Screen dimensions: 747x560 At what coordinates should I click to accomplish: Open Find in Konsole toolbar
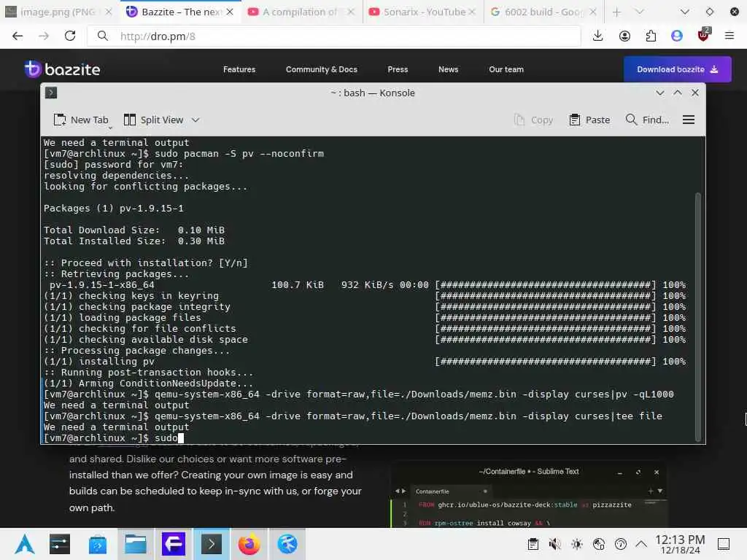coord(647,120)
